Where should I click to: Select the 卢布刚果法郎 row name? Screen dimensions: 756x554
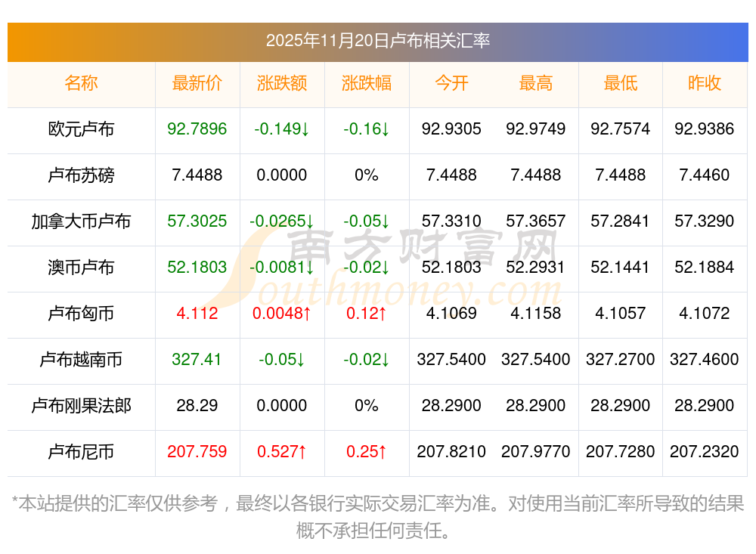[81, 406]
